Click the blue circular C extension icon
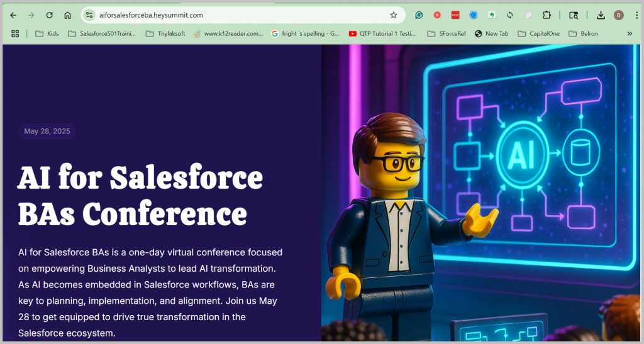 pyautogui.click(x=474, y=15)
